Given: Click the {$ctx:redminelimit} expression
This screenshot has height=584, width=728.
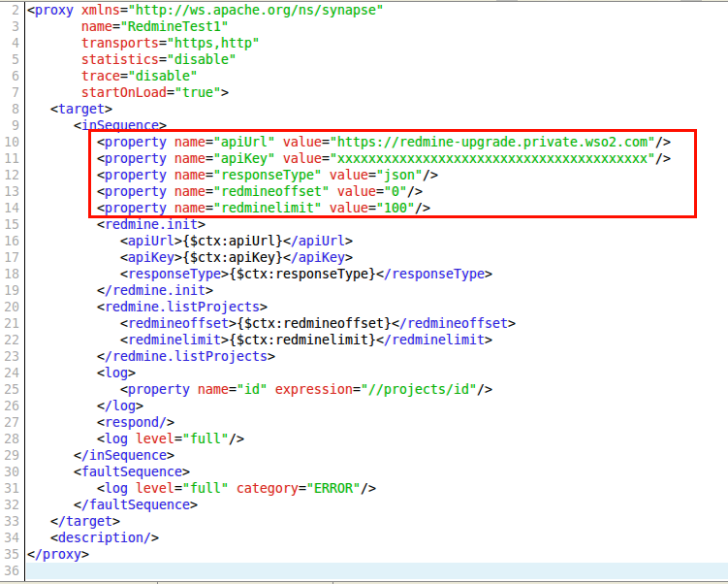Looking at the screenshot, I should click(x=302, y=340).
